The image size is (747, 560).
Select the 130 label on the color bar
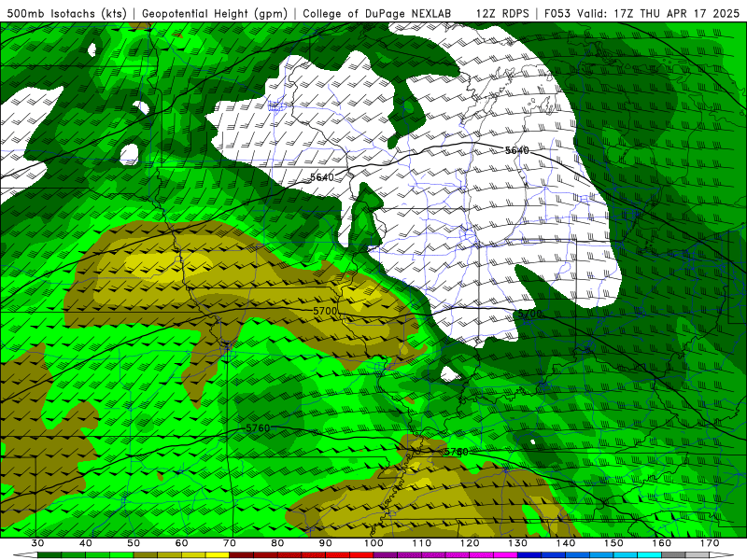click(517, 543)
